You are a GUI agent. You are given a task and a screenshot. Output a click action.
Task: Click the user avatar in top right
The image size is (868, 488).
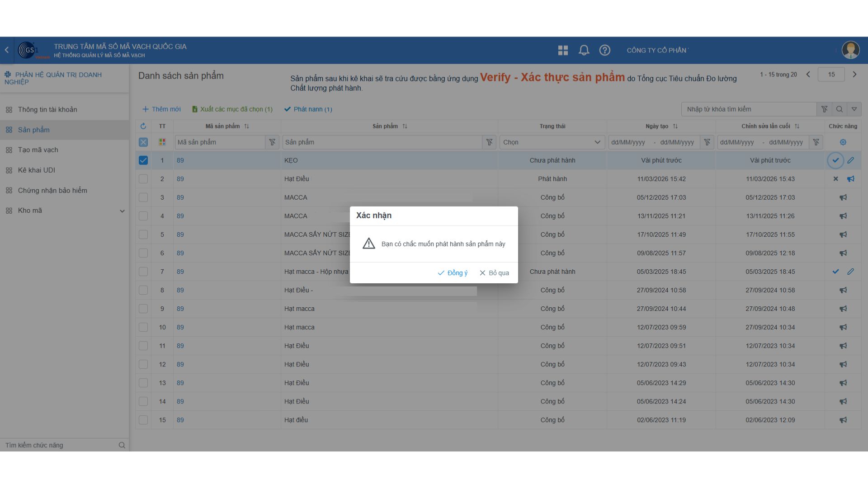850,50
